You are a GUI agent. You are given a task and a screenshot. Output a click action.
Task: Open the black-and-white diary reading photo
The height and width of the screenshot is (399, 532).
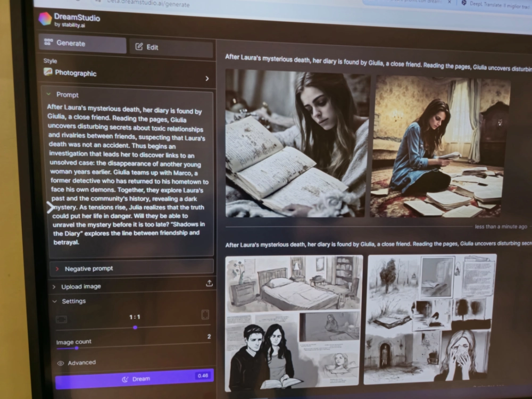point(296,143)
